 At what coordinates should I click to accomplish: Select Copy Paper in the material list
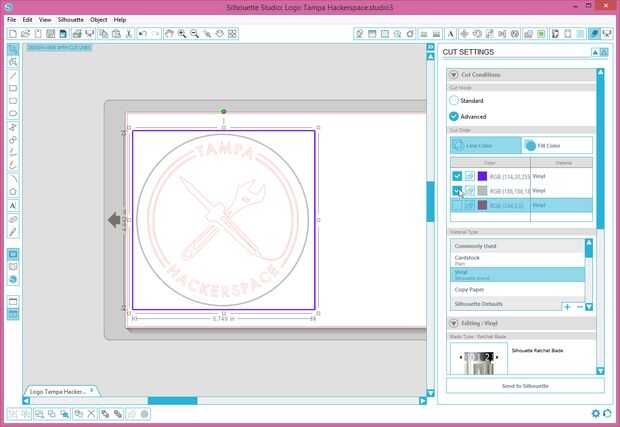(x=517, y=289)
